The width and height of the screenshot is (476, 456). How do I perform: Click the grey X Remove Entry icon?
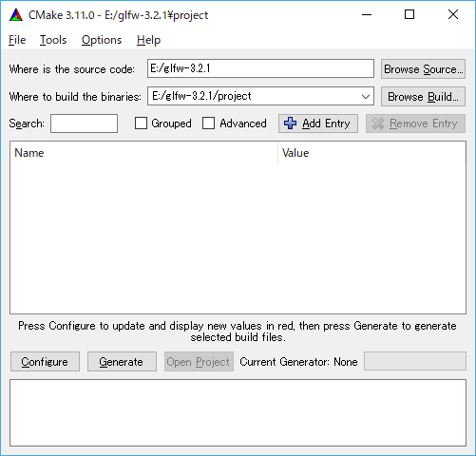pyautogui.click(x=378, y=123)
